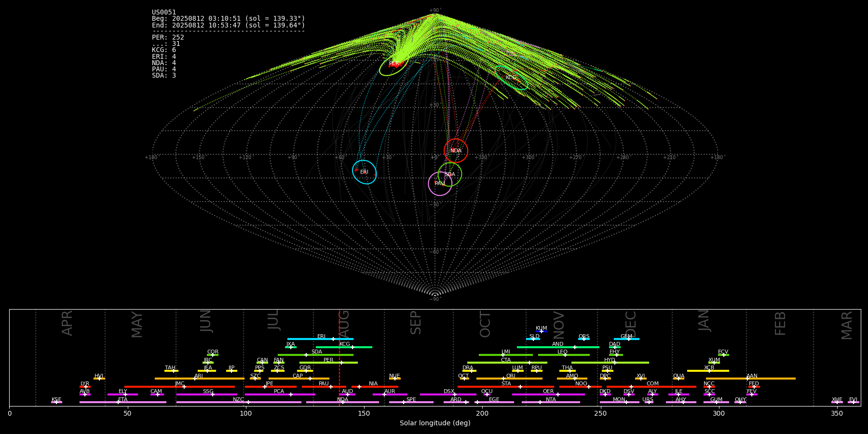Select the COM shower bar in timeline
The height and width of the screenshot is (434, 868).
652,386
